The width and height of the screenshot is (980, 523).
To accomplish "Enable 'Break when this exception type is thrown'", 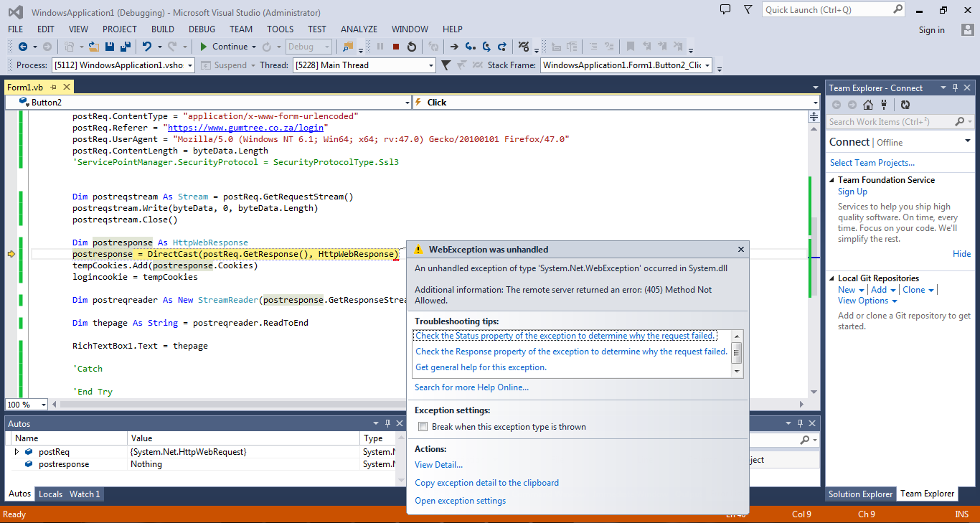I will 423,427.
